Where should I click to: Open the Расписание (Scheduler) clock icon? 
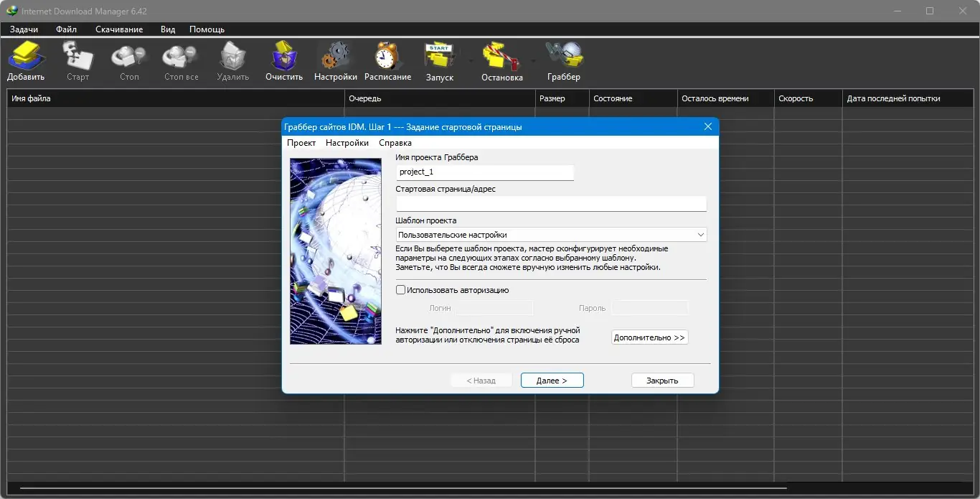pos(387,60)
